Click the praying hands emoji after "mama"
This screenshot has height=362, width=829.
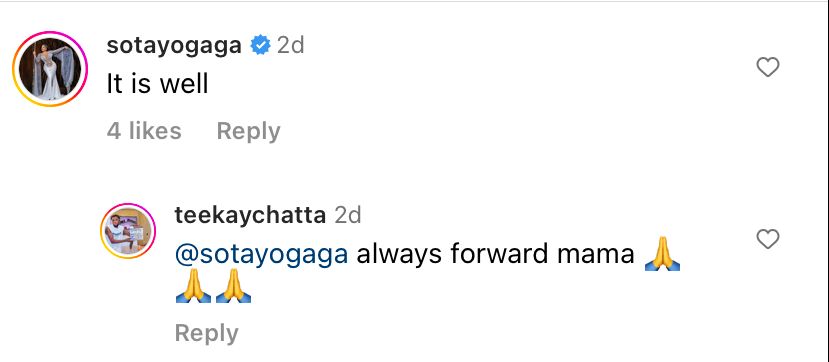(662, 254)
